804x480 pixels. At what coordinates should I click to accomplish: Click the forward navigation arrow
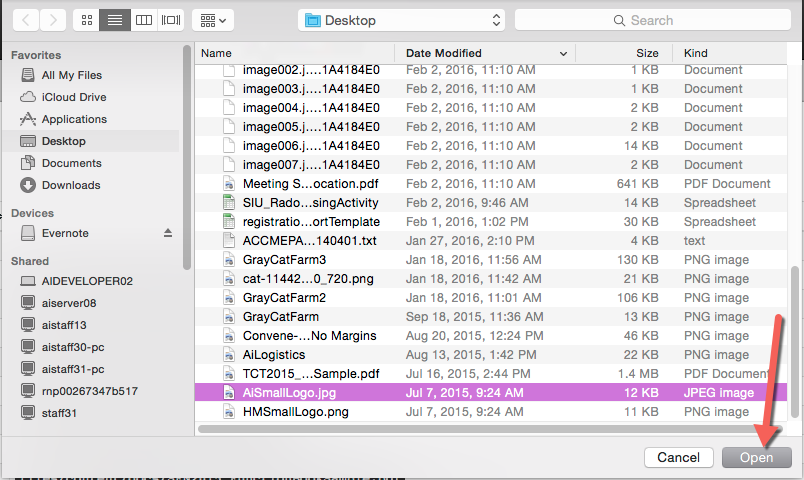53,20
